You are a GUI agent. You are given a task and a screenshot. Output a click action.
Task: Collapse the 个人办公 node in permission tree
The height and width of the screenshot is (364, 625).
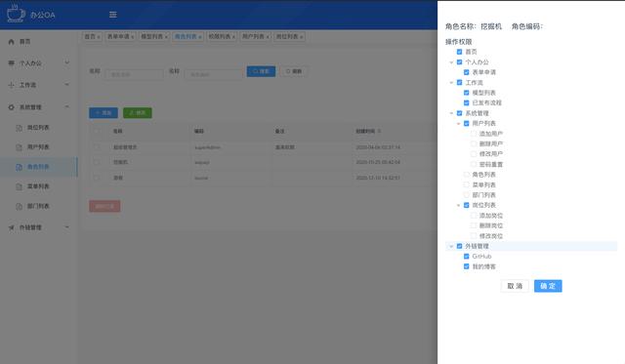451,62
